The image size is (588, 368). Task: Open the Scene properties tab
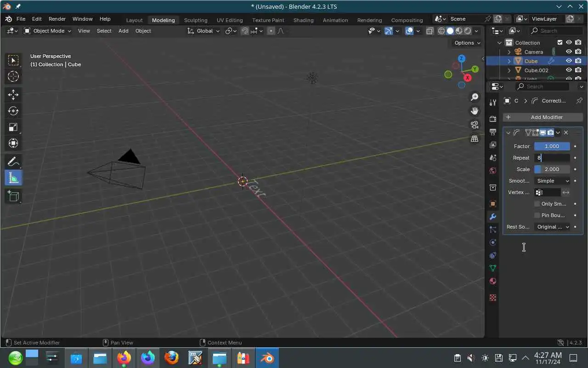click(493, 158)
